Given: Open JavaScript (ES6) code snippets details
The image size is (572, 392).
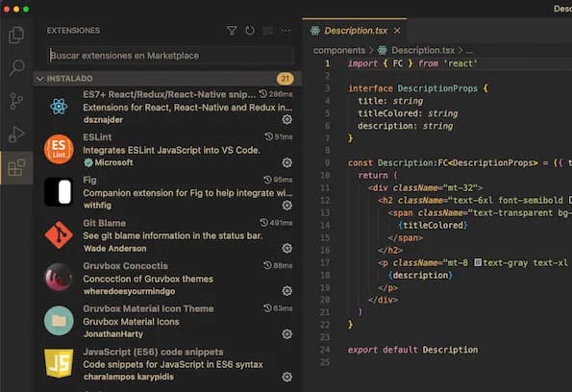Looking at the screenshot, I should click(x=153, y=352).
